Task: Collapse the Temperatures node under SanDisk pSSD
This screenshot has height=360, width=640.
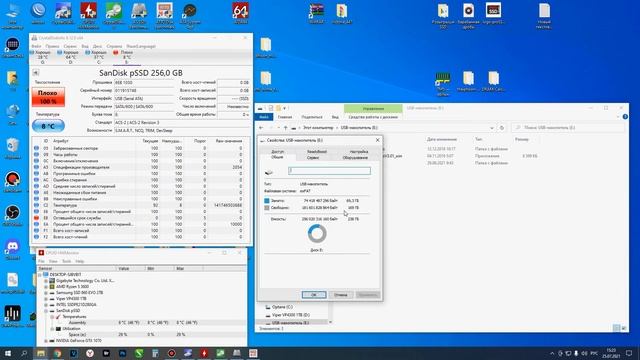Action: point(52,317)
